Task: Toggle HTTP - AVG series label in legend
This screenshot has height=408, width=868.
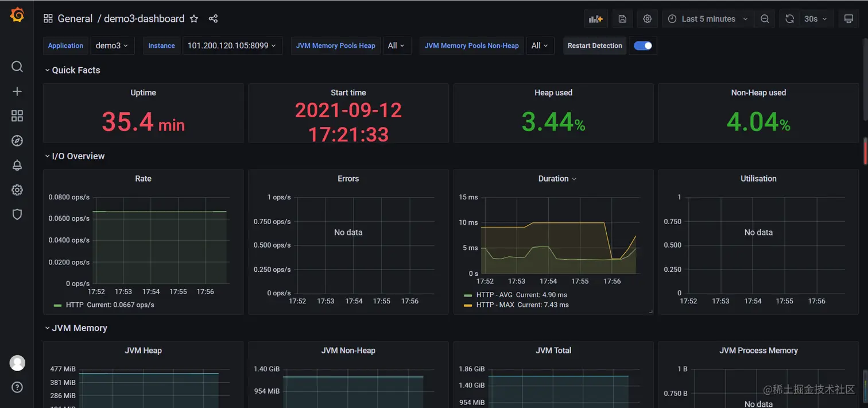Action: point(495,295)
